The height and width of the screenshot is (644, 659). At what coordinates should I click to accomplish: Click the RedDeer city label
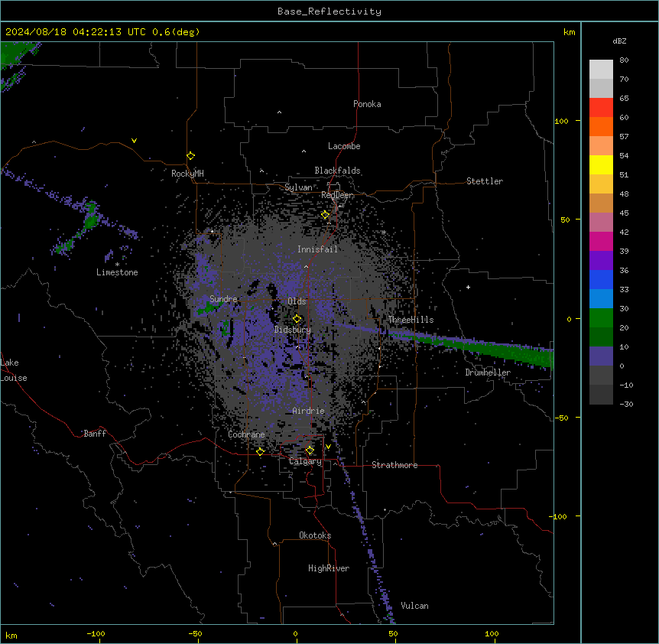click(337, 195)
